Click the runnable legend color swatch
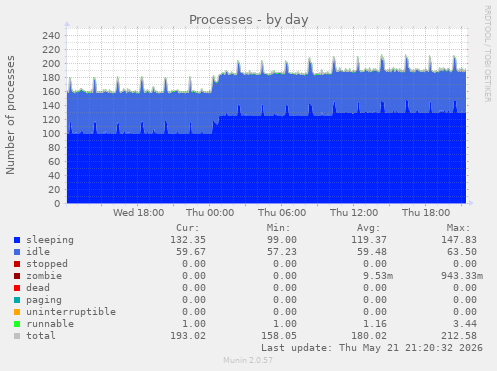 (17, 324)
